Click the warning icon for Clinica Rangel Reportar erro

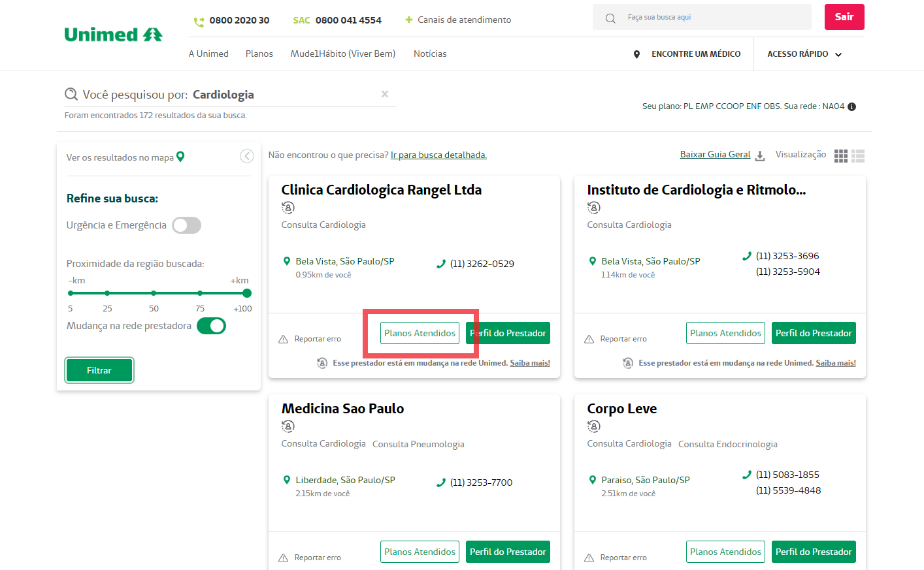(284, 339)
